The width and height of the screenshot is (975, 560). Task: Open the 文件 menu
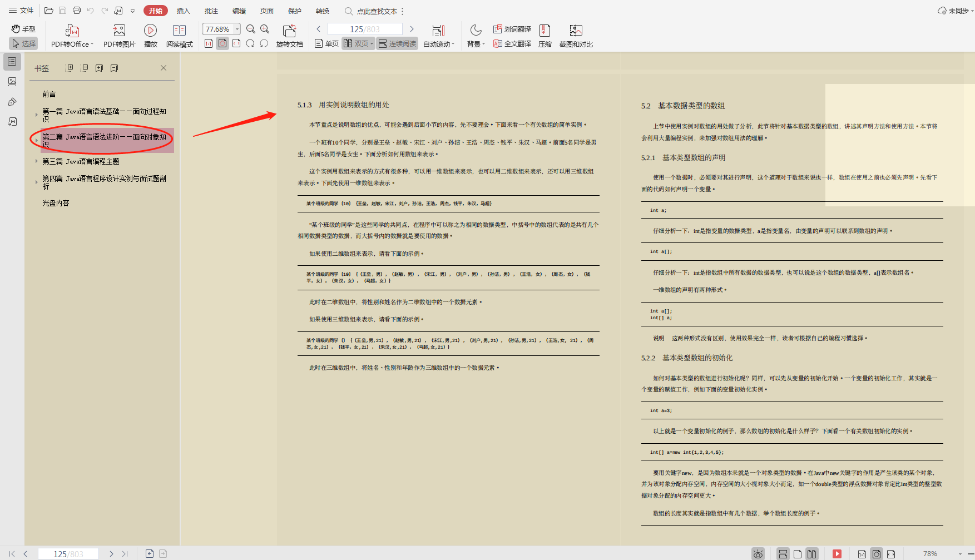click(x=21, y=11)
